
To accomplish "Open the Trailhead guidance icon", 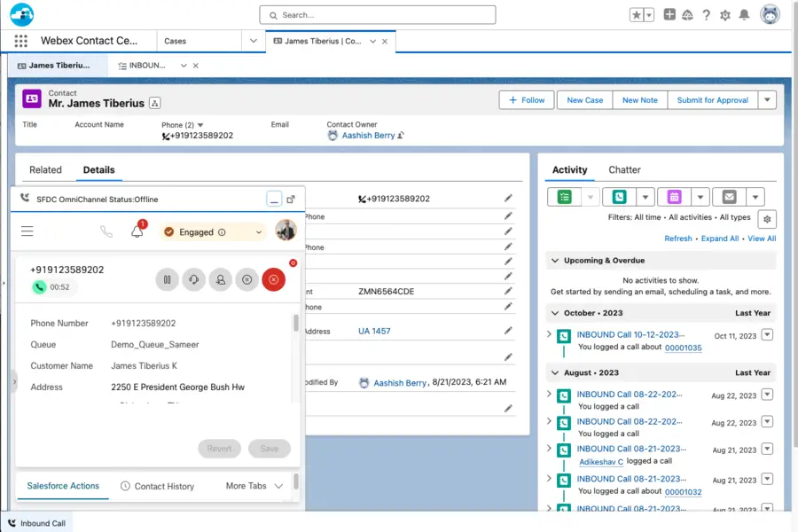I will click(687, 15).
